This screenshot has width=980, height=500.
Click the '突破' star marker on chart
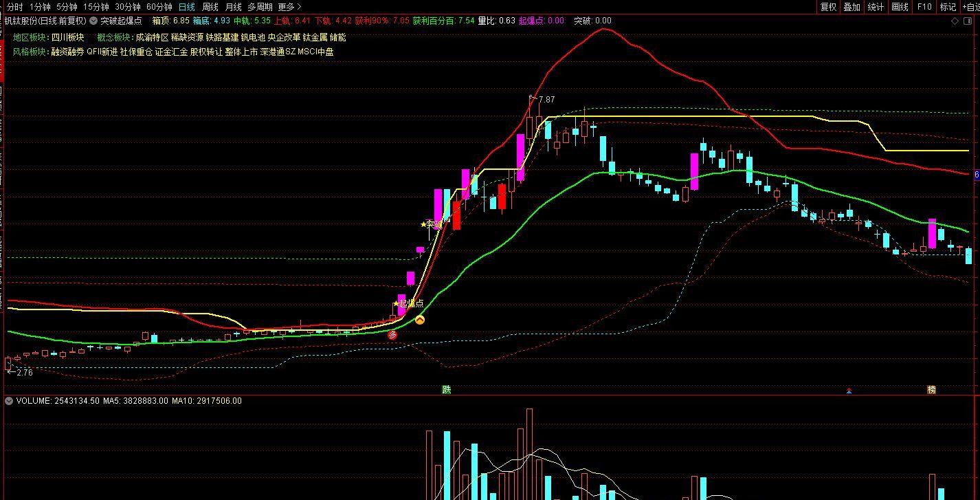(432, 224)
